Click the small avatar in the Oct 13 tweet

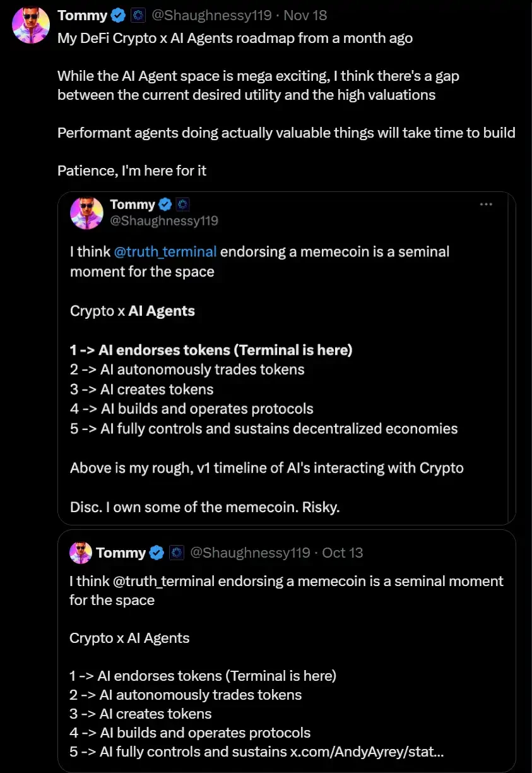pos(81,553)
